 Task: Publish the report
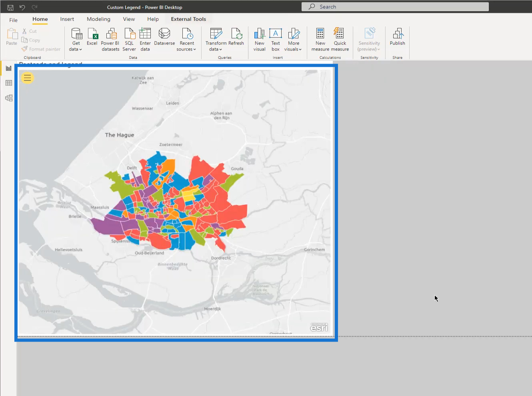tap(397, 37)
